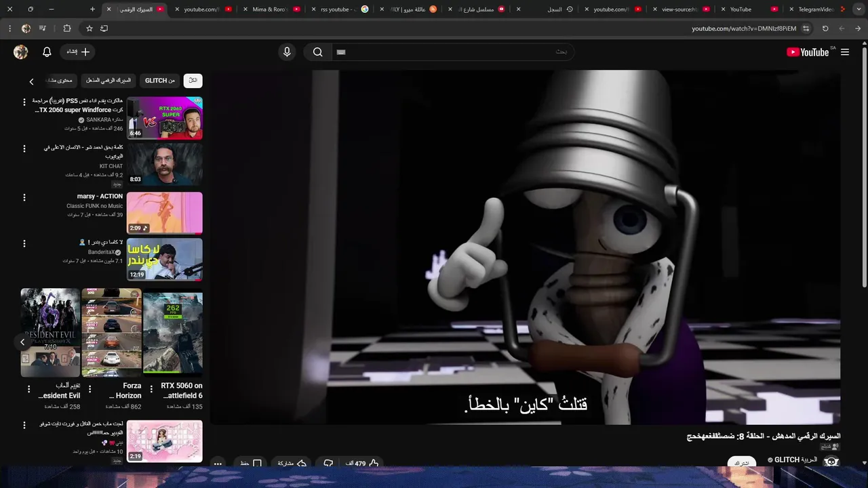Open the pink 2:19 video thumbnail
Screen dimensions: 868x488
pyautogui.click(x=164, y=441)
